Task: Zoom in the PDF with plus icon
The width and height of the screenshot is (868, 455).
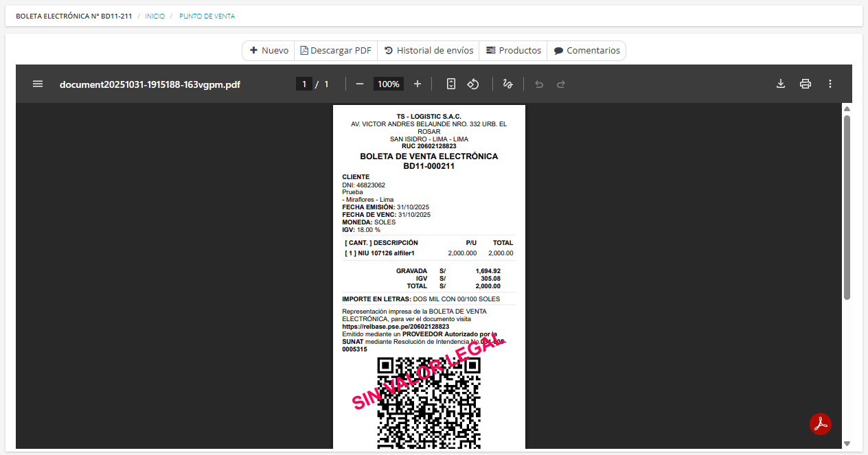Action: [x=418, y=84]
